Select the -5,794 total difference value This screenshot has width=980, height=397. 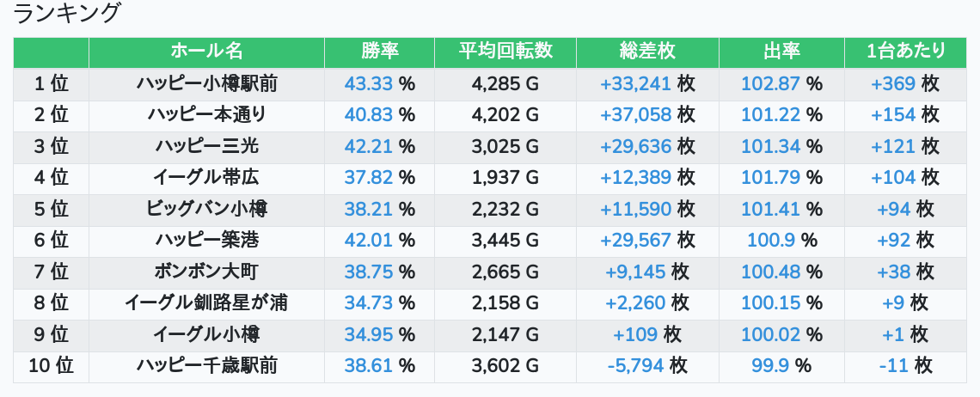click(x=635, y=365)
